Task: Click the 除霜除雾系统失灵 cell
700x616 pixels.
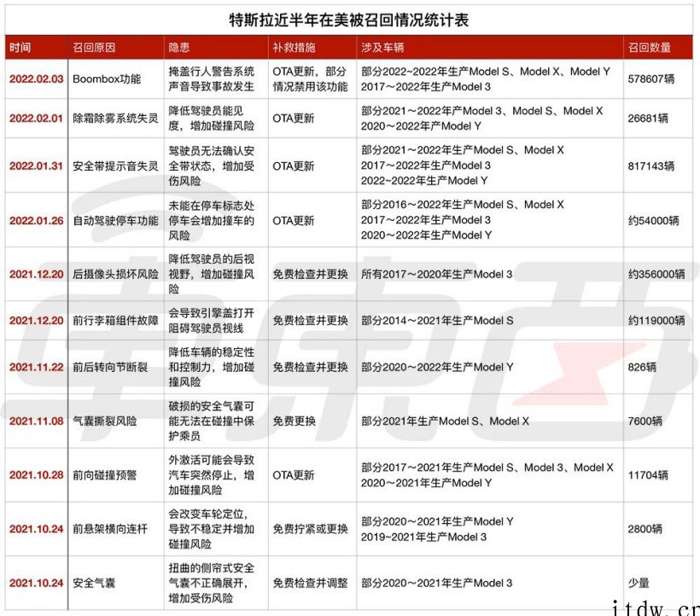Action: point(115,119)
